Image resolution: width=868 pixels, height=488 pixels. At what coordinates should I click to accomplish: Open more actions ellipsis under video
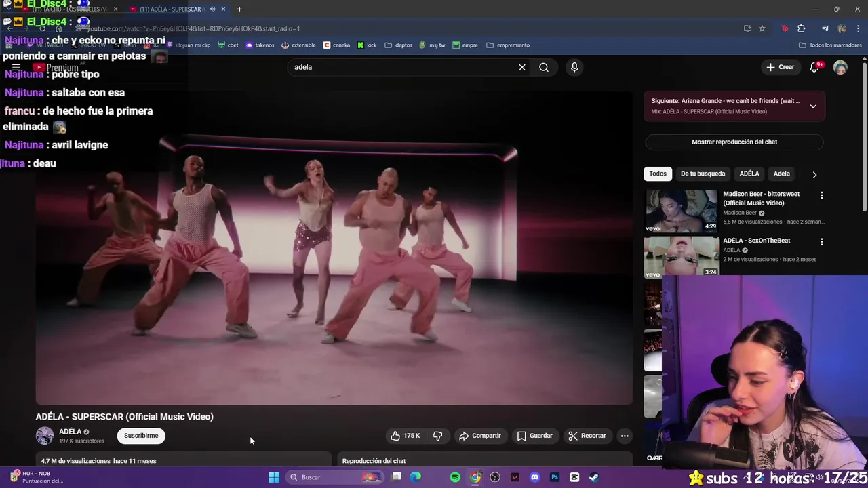(x=625, y=436)
